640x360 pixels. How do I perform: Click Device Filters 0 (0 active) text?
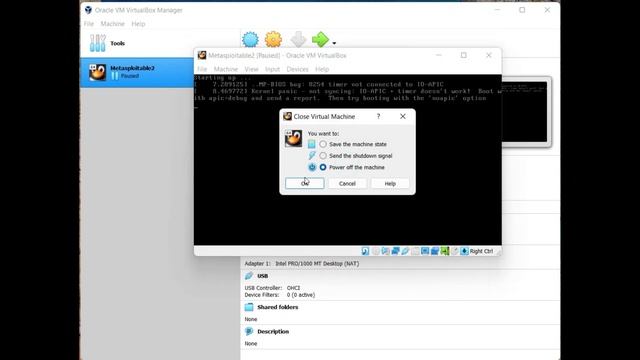click(x=280, y=295)
